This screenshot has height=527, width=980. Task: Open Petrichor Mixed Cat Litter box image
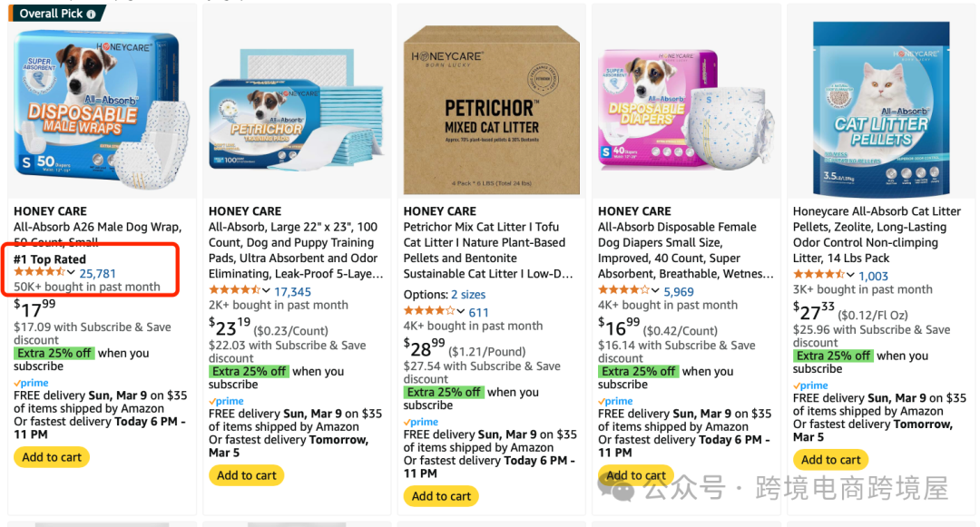pos(491,110)
